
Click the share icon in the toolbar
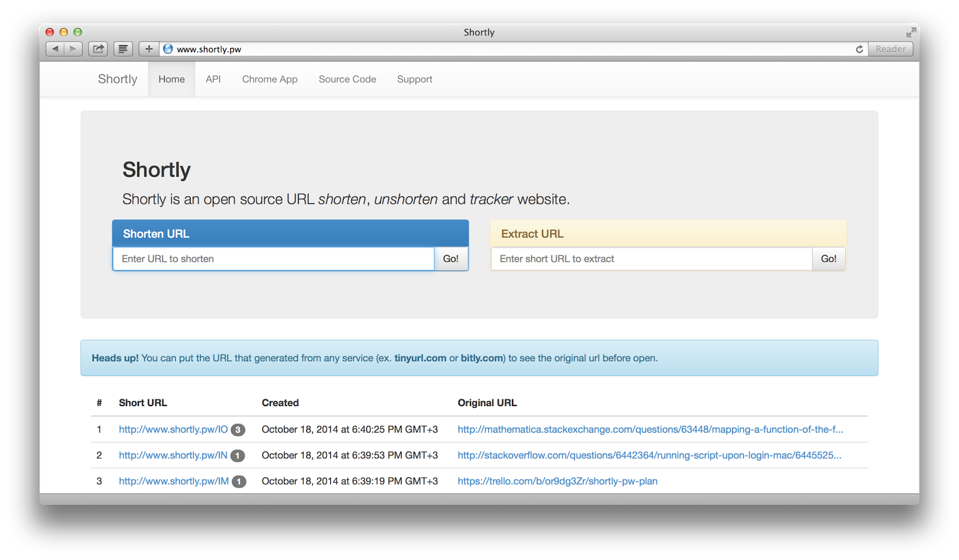[x=98, y=49]
